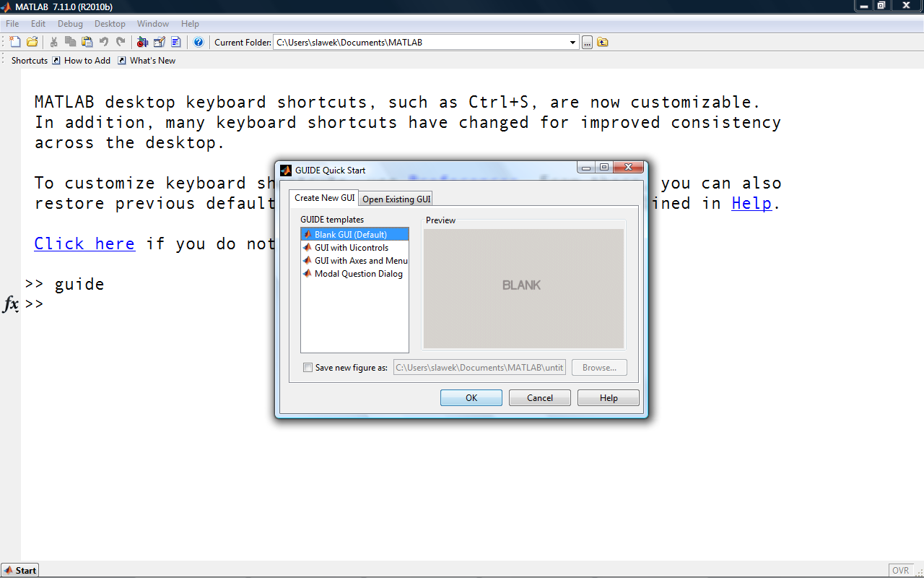
Task: Click the New file icon in toolbar
Action: tap(15, 42)
